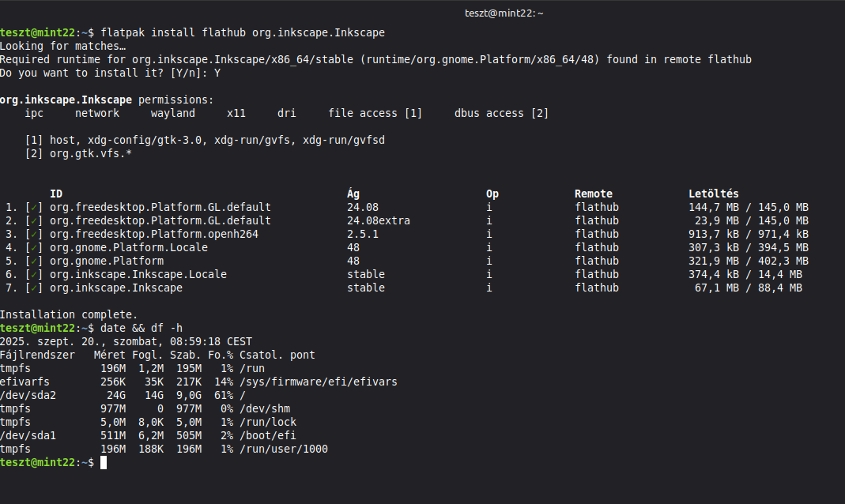Click download size '321,9 MB / 402,3 MB'

[x=749, y=261]
